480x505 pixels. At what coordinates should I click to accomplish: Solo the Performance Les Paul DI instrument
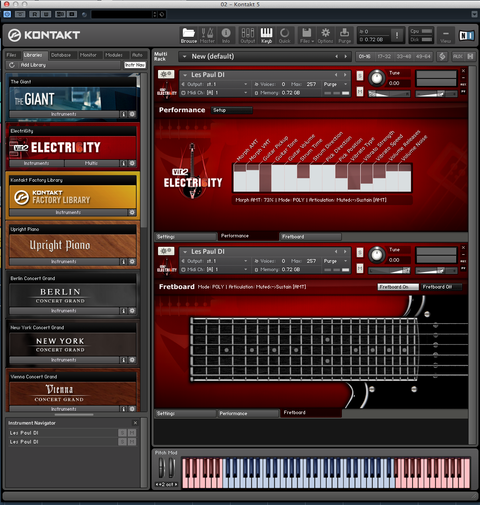point(360,76)
